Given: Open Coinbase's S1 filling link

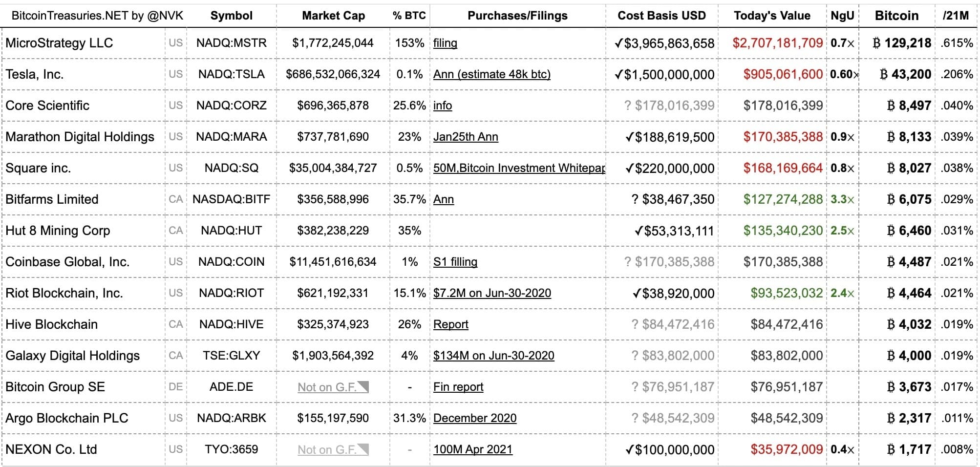Looking at the screenshot, I should [455, 262].
